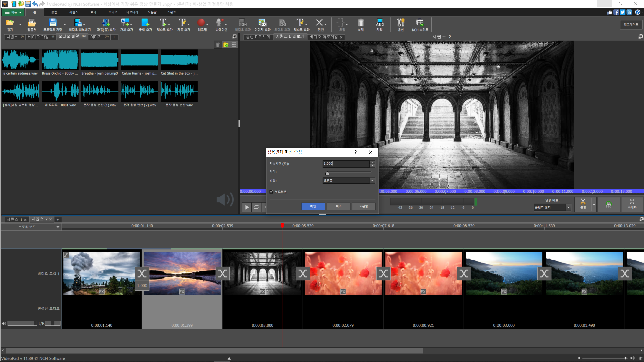Open the 효과 (Effects) ribbon tab
Screen dimensions: 644x362
[93, 12]
